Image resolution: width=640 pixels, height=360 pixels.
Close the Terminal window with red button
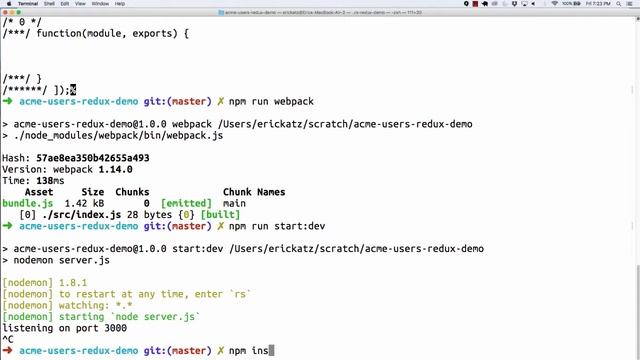tap(5, 13)
